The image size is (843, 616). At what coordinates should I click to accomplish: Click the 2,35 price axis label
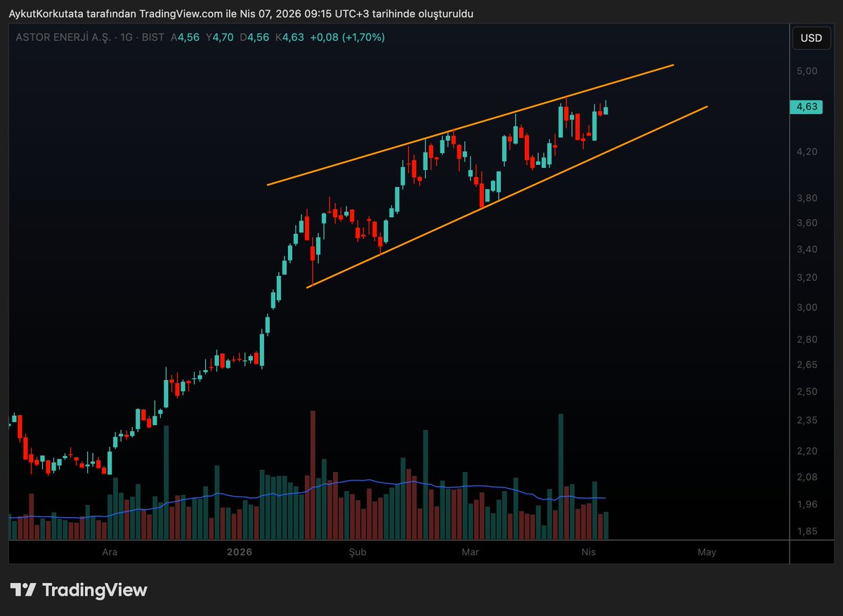806,420
